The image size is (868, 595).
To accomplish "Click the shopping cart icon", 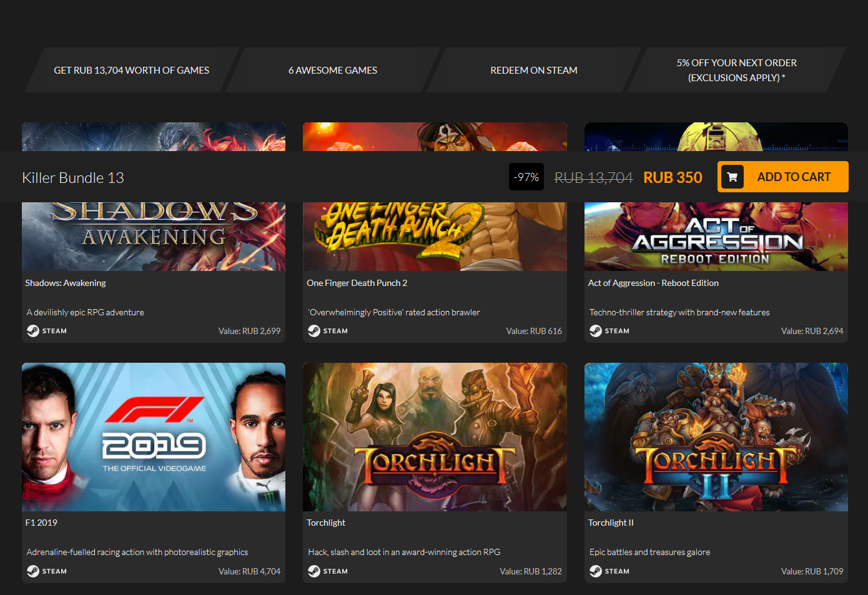I will click(732, 177).
